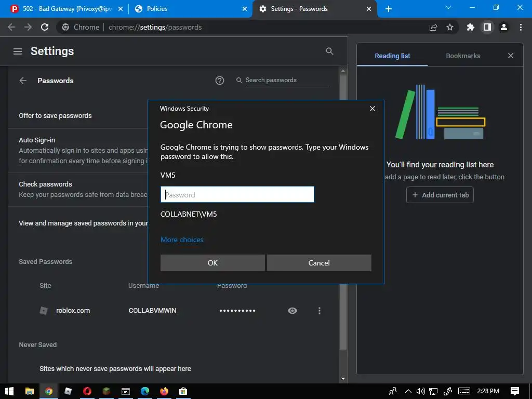Open the Windows Start menu
532x399 pixels.
[x=9, y=391]
